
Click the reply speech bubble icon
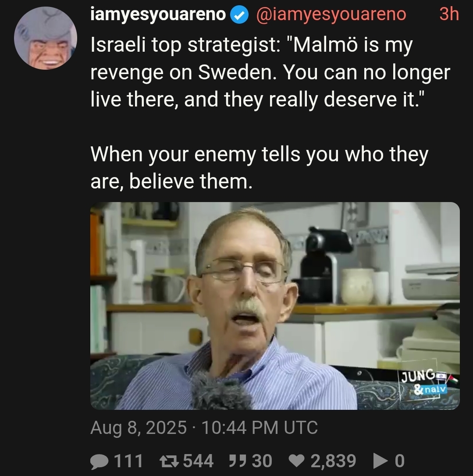pyautogui.click(x=100, y=462)
